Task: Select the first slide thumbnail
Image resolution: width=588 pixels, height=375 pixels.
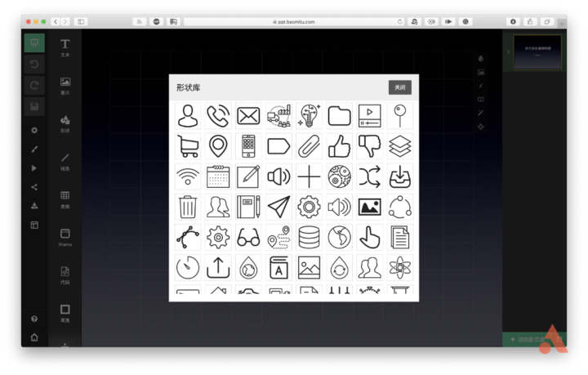Action: coord(537,52)
